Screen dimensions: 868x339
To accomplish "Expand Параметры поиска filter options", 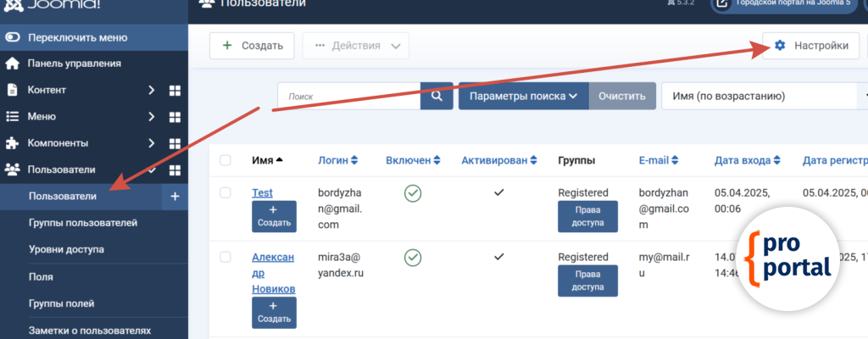I will point(523,97).
